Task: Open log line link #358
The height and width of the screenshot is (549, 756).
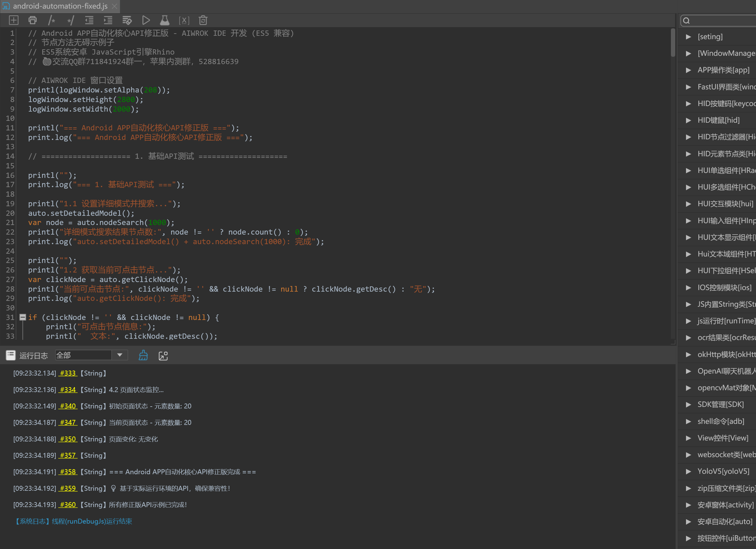Action: 68,472
